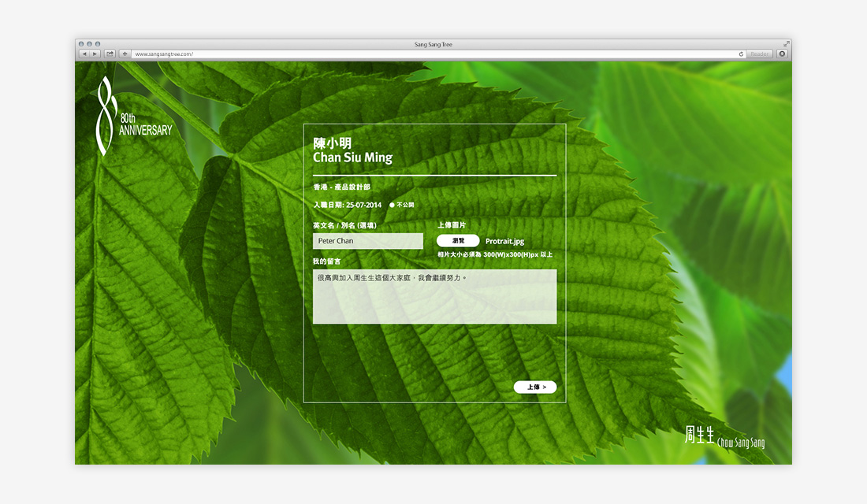Select the Protrait.jpg file name
The height and width of the screenshot is (504, 867).
click(505, 242)
